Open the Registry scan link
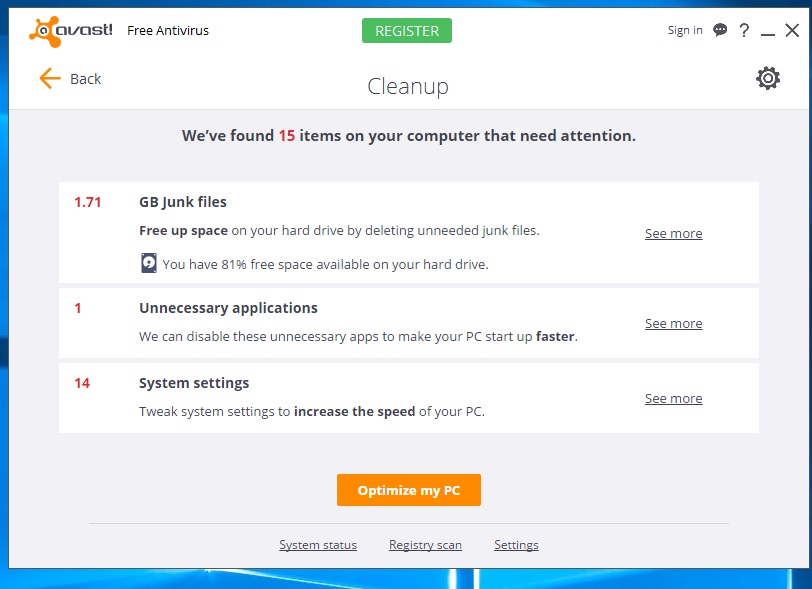Image resolution: width=812 pixels, height=589 pixels. tap(425, 545)
